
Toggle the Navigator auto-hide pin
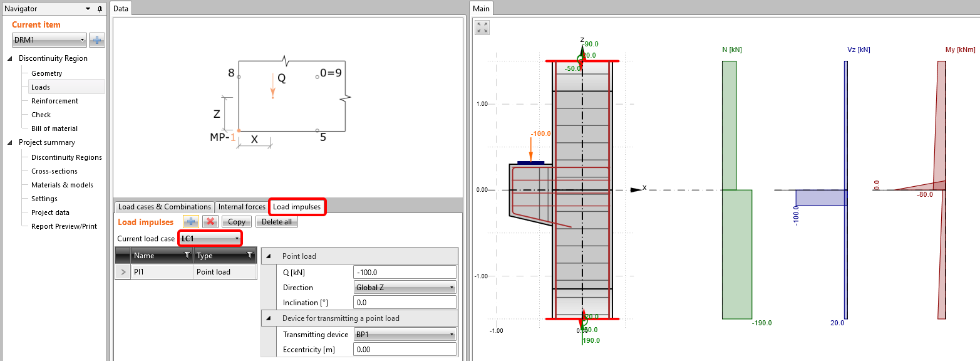point(101,8)
